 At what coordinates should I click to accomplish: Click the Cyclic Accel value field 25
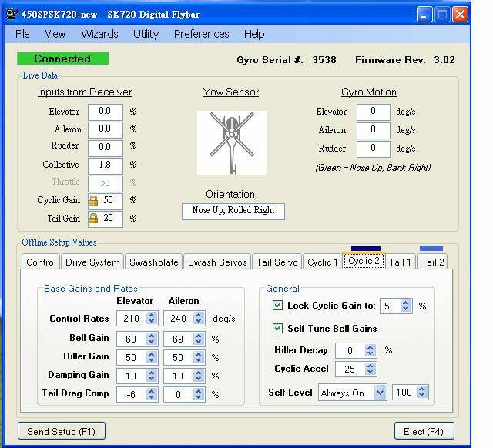point(356,369)
